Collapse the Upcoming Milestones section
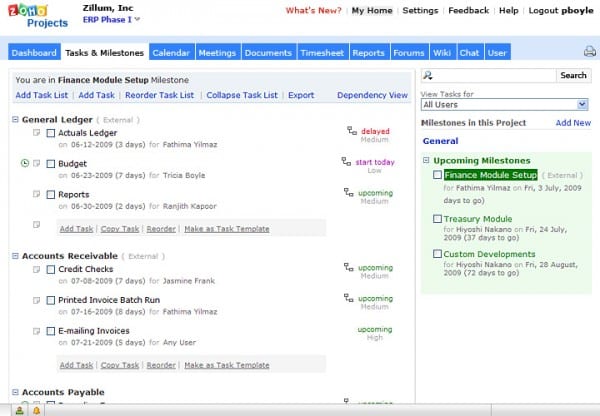This screenshot has height=416, width=600. click(x=426, y=160)
